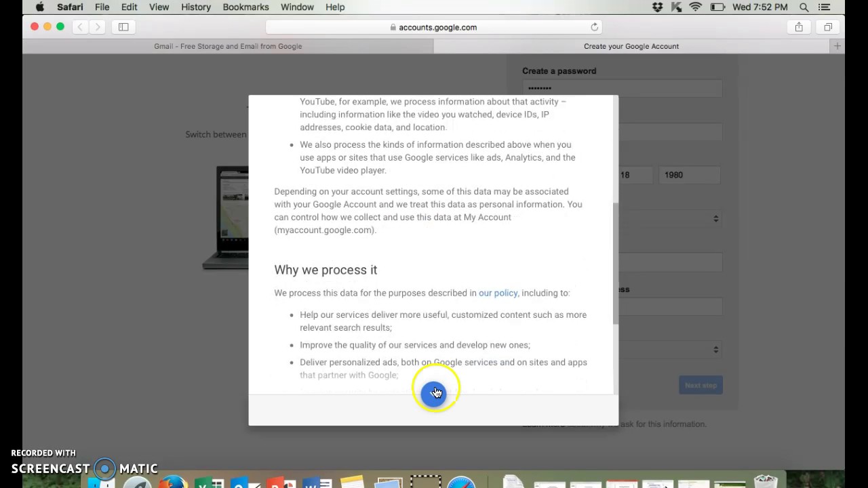Reload the page with the refresh icon
This screenshot has width=868, height=488.
(595, 27)
